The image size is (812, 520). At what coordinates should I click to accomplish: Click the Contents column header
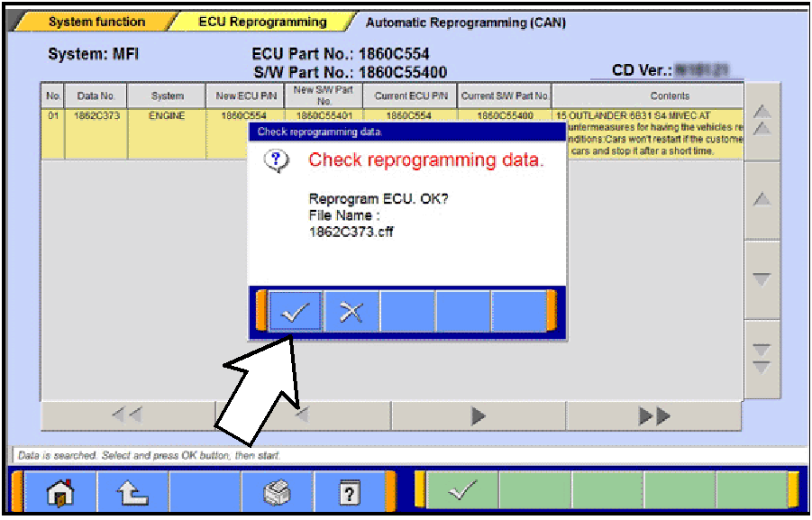(x=669, y=96)
